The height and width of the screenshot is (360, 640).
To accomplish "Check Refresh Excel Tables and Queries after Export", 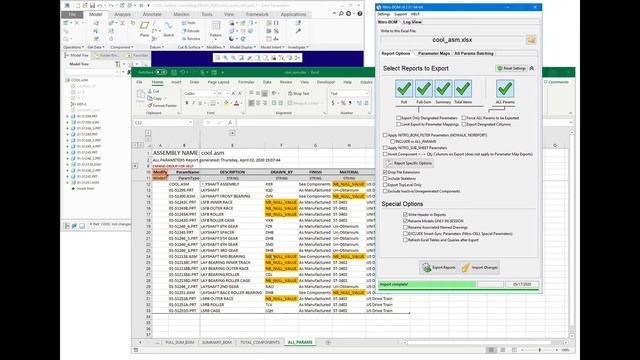I will 405,240.
